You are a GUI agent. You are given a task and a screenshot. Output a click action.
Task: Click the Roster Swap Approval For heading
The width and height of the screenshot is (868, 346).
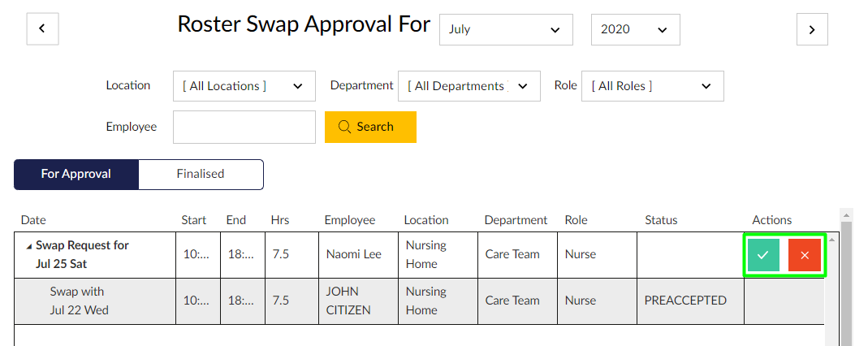point(304,25)
